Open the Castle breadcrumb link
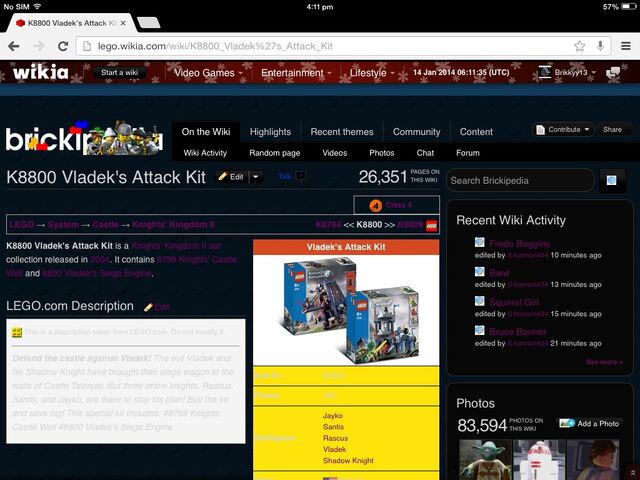640x480 pixels. (105, 224)
